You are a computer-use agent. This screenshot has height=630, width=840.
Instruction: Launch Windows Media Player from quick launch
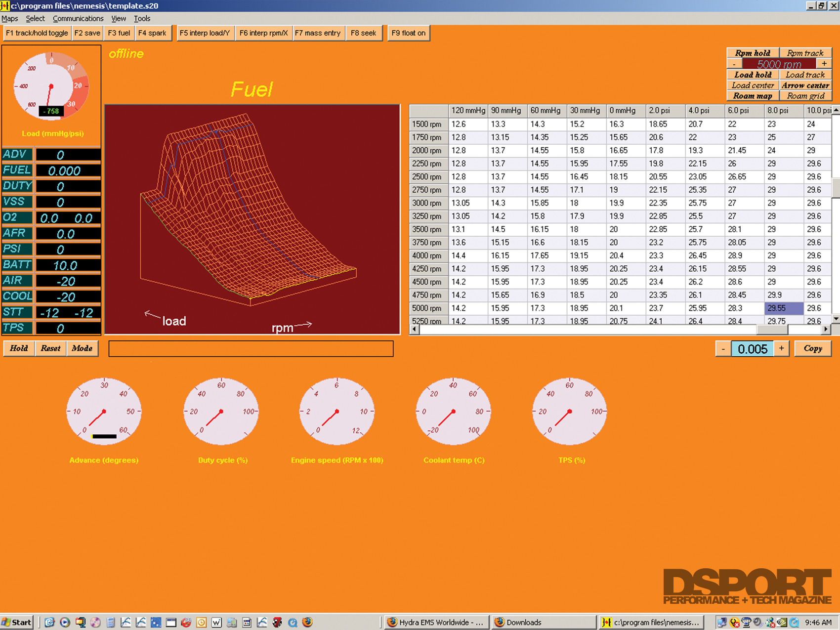(65, 622)
